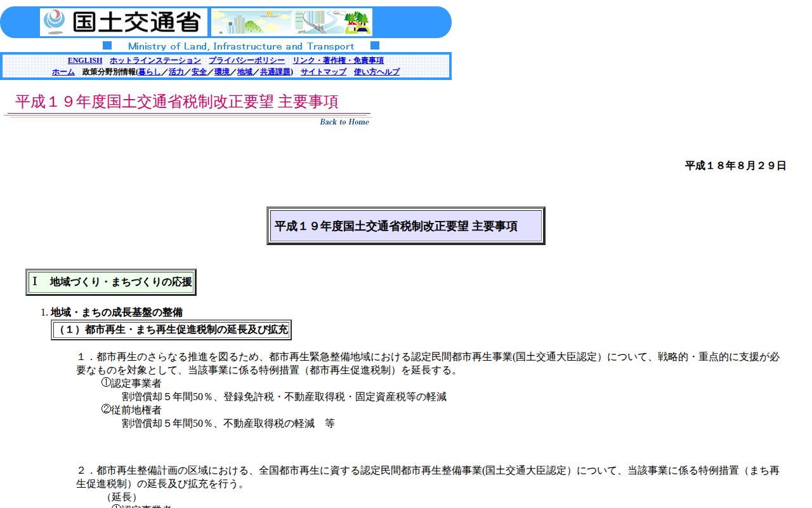Open 共通課題 policy category link
This screenshot has width=812, height=508.
coord(275,72)
